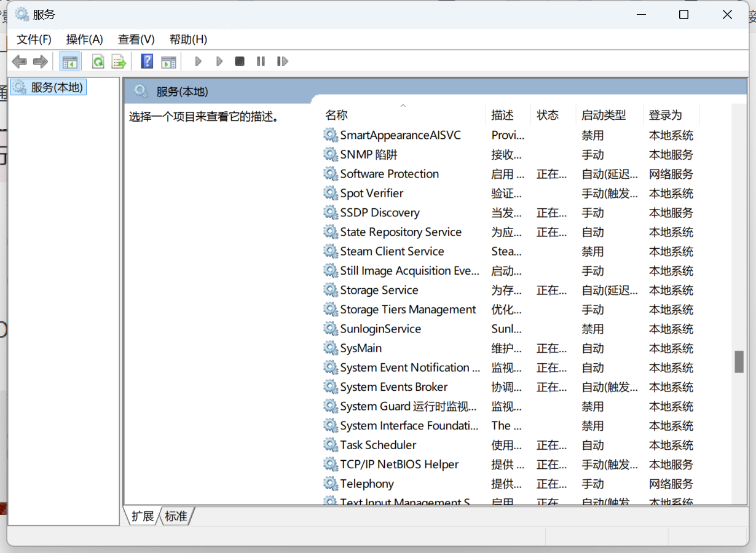Click the Services app icon in title bar
The width and height of the screenshot is (756, 553).
[22, 15]
